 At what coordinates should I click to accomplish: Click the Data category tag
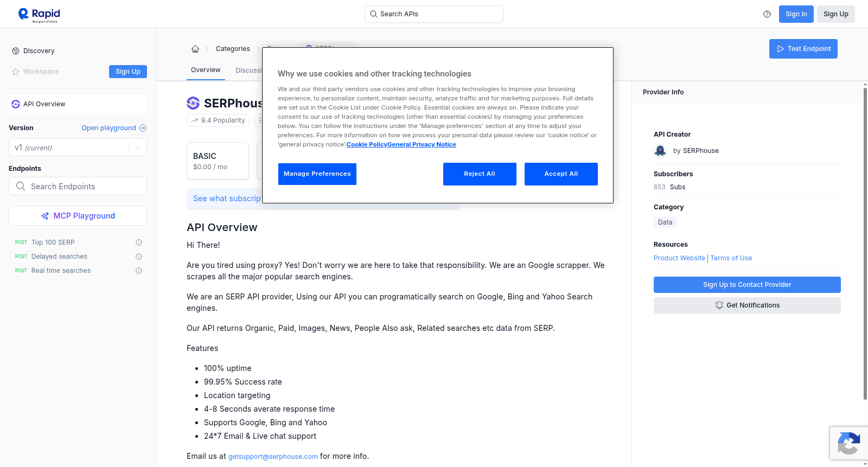point(665,222)
